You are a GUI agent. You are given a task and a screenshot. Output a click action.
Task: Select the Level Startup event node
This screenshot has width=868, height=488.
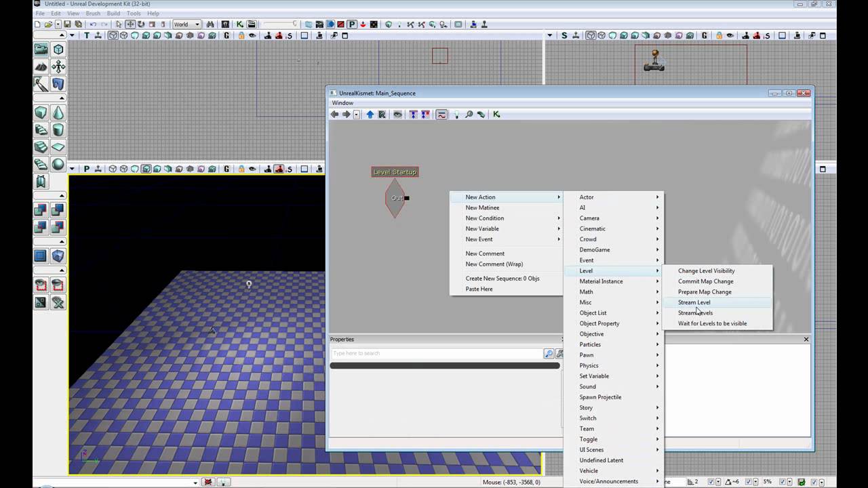pos(395,172)
